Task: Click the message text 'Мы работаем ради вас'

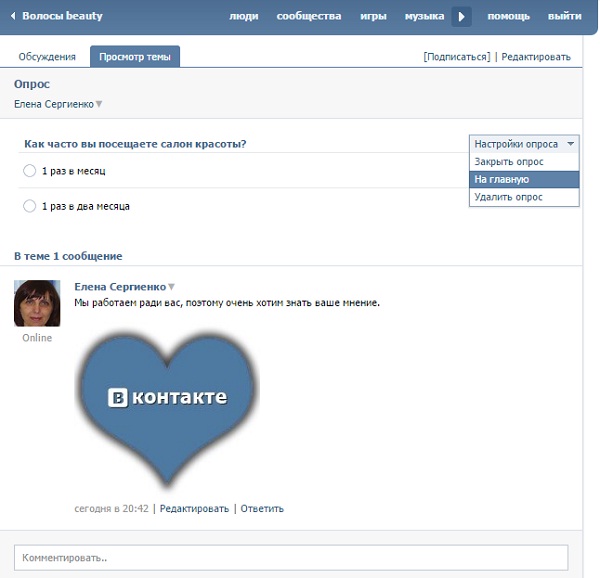Action: click(129, 303)
